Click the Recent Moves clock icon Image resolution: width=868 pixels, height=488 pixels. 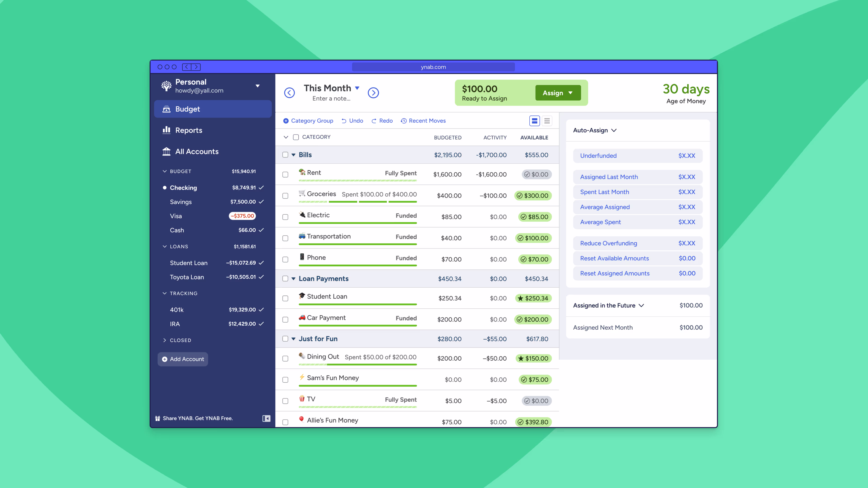[403, 121]
